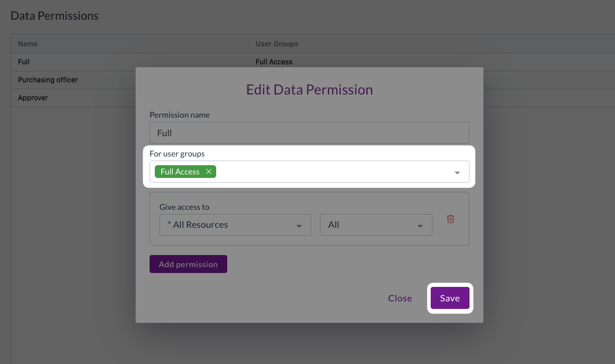Image resolution: width=615 pixels, height=364 pixels.
Task: Click the empty area of user groups field
Action: (x=330, y=172)
